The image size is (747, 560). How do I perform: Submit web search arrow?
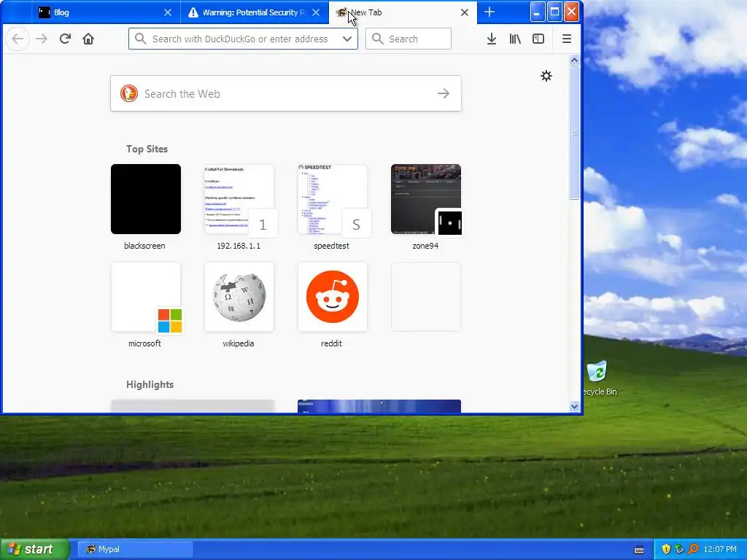[444, 93]
